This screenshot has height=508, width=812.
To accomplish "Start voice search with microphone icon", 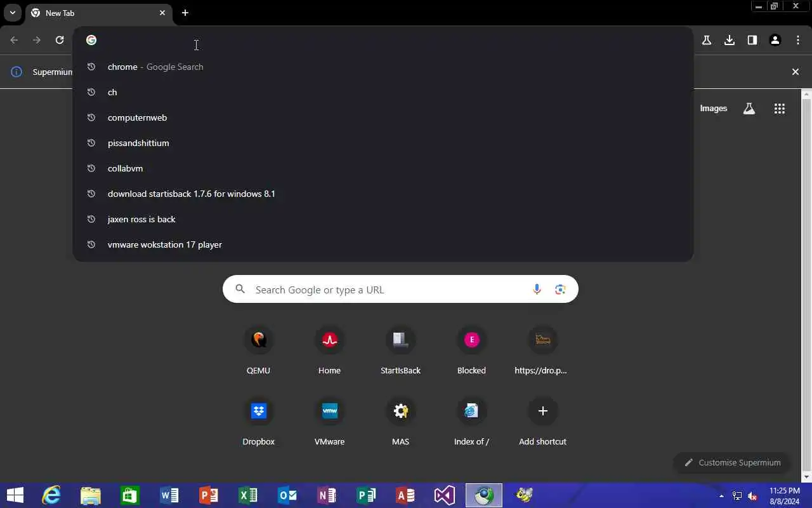I will [537, 290].
